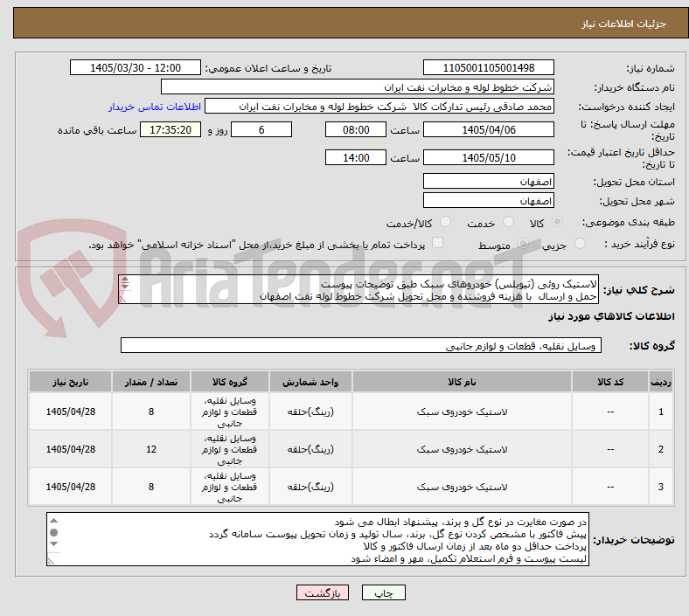689x616 pixels.
Task: Click the شماره نیاز number field
Action: [x=488, y=67]
